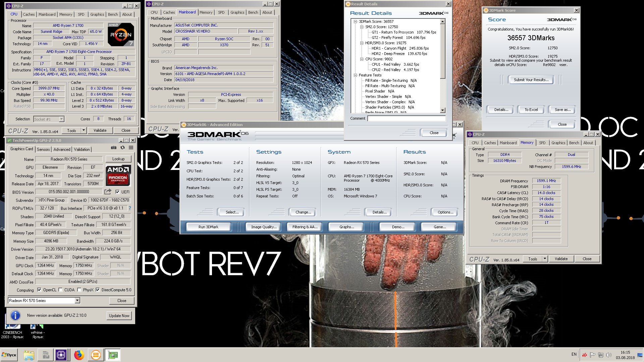Click the Ryzen 7 logo in CPU-Z
This screenshot has width=644, height=362.
(x=121, y=35)
